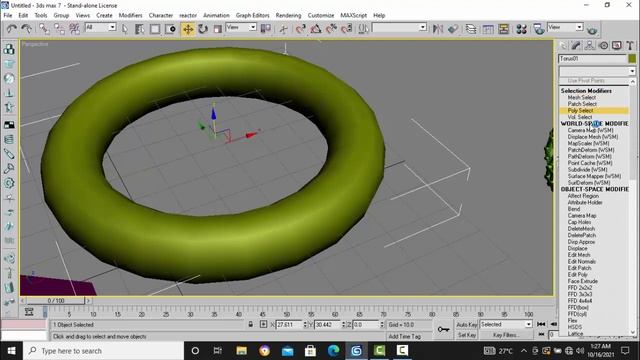The height and width of the screenshot is (360, 640).
Task: Click the Unlink Selection tool
Action: (59, 29)
